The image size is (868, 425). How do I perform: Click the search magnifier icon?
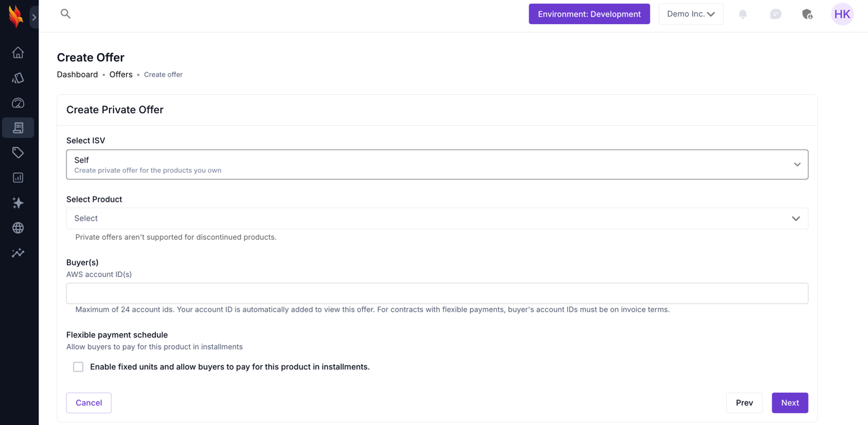tap(65, 14)
